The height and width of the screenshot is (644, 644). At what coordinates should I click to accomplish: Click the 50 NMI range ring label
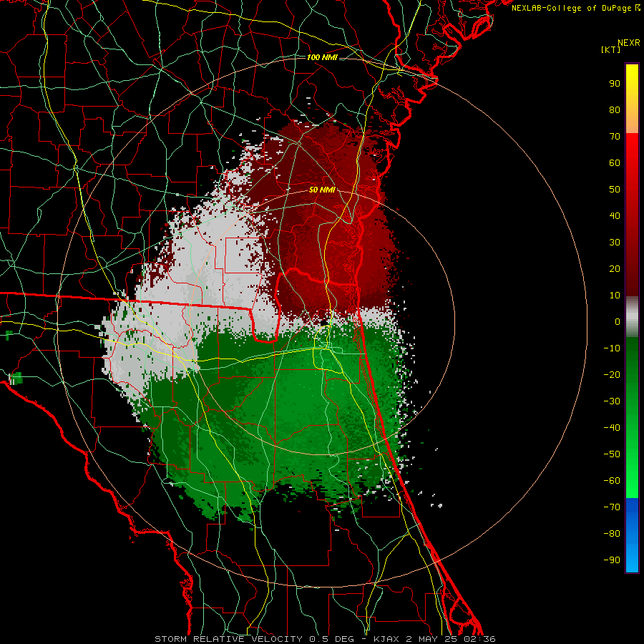point(322,190)
